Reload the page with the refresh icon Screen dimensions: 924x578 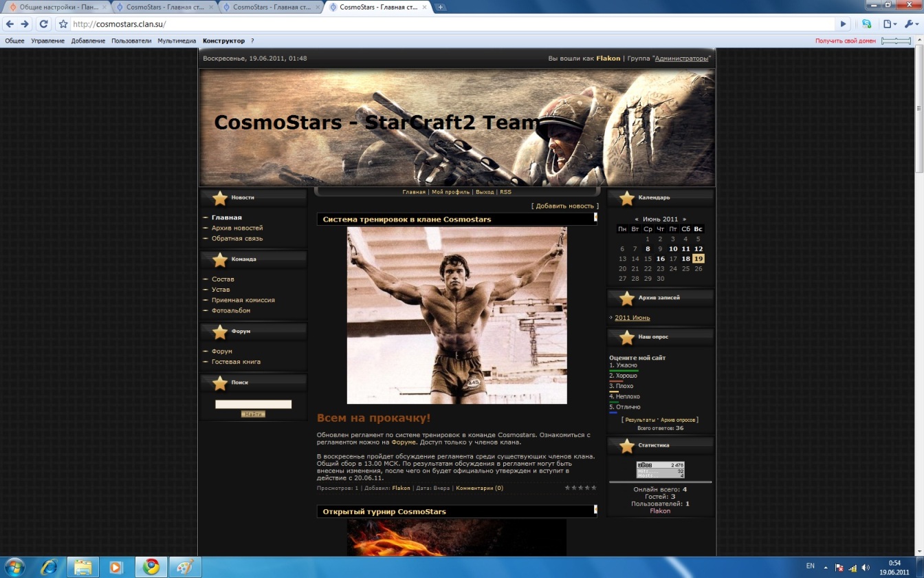pyautogui.click(x=43, y=24)
